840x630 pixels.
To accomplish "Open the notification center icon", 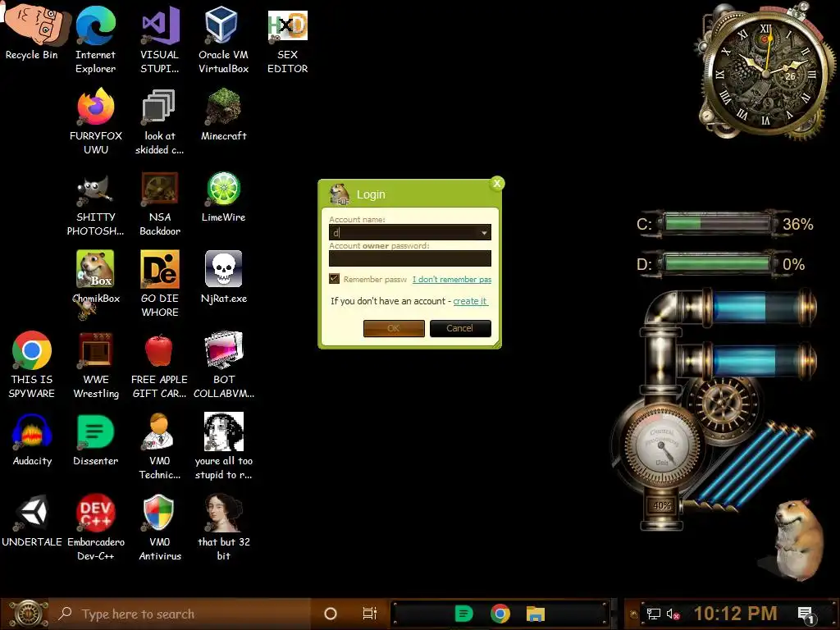I will pos(806,614).
